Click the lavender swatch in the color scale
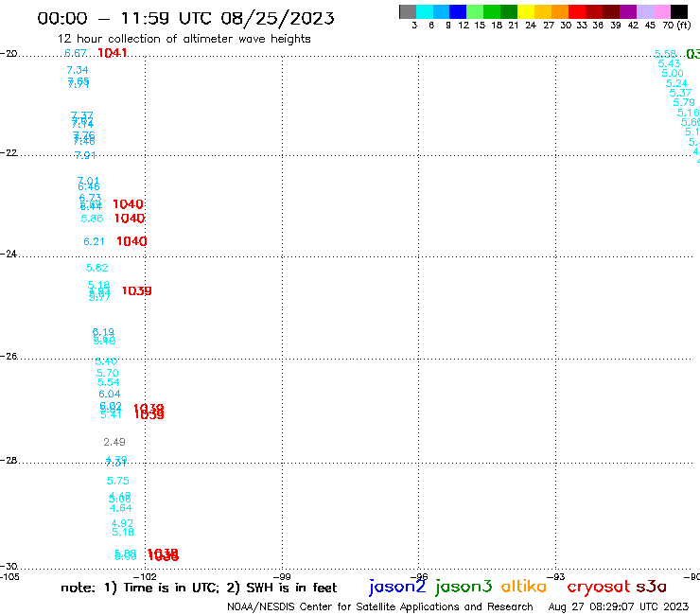Image resolution: width=700 pixels, height=615 pixels. [645, 11]
